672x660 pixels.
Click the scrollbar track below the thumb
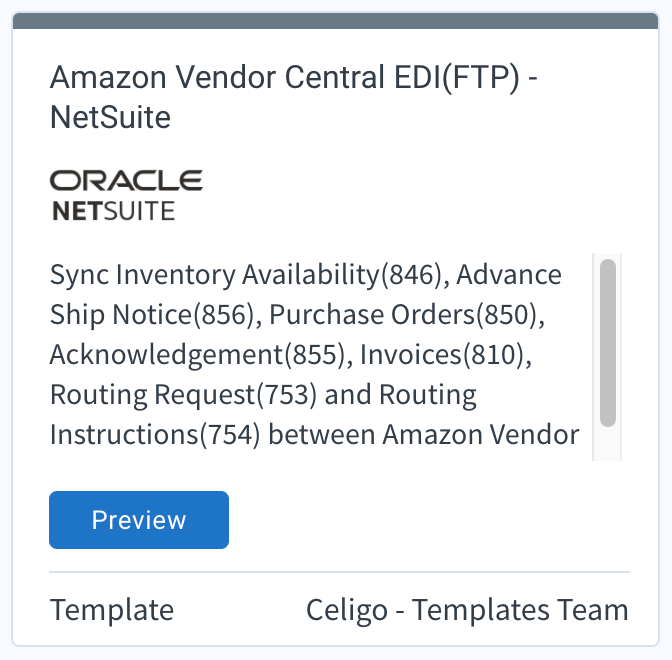point(608,444)
